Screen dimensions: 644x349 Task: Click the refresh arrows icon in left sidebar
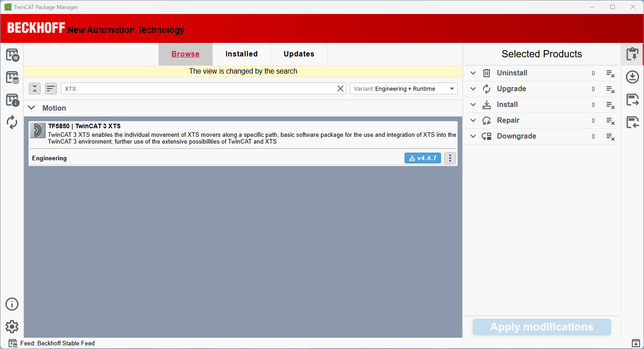tap(12, 122)
